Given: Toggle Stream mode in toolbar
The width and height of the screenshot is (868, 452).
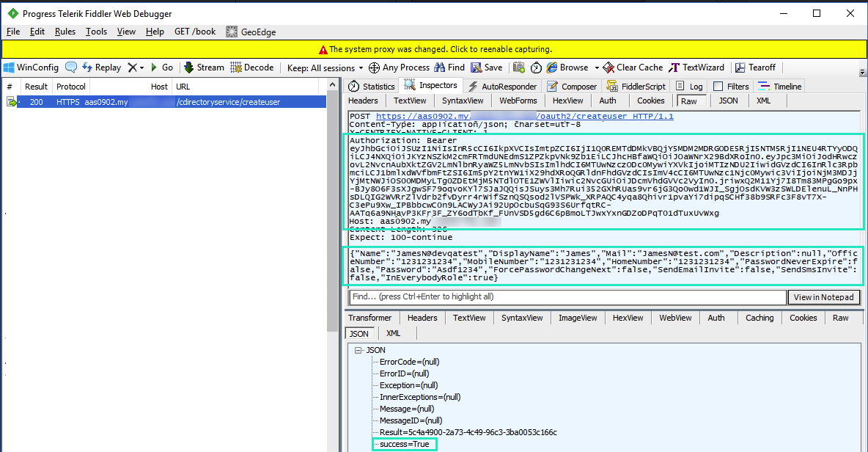Looking at the screenshot, I should tap(204, 68).
